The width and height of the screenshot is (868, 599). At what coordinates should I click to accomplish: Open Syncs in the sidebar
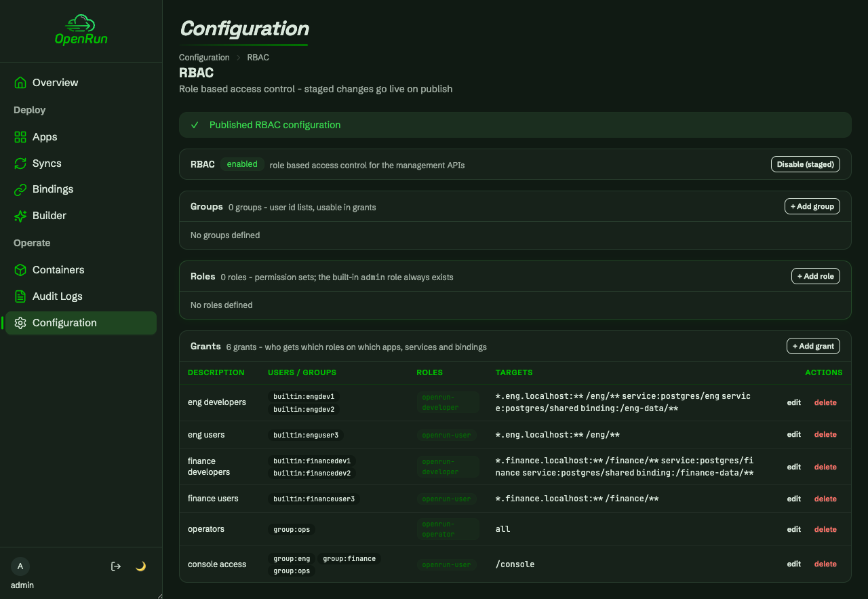[x=81, y=163]
